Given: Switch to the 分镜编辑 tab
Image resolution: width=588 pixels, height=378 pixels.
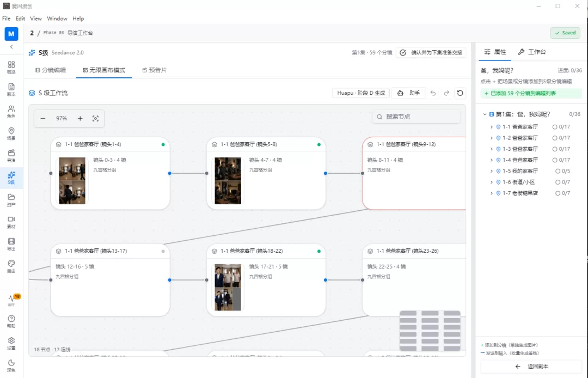Looking at the screenshot, I should [51, 70].
